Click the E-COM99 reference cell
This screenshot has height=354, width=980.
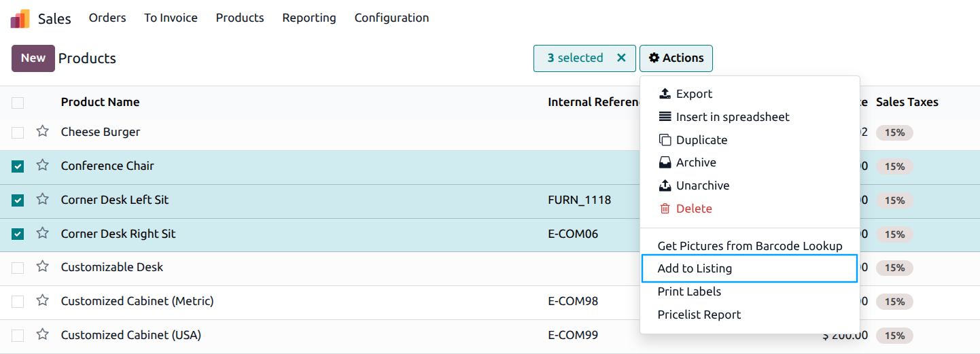pyautogui.click(x=573, y=335)
